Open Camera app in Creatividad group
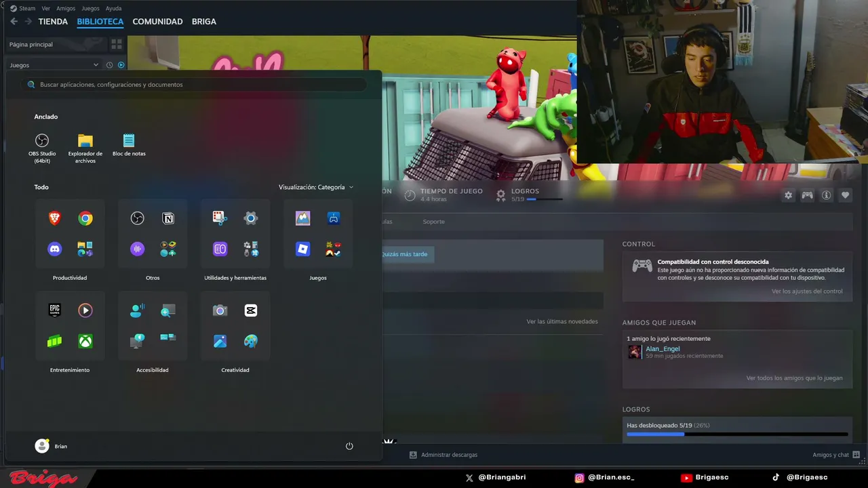The height and width of the screenshot is (488, 868). pos(220,310)
